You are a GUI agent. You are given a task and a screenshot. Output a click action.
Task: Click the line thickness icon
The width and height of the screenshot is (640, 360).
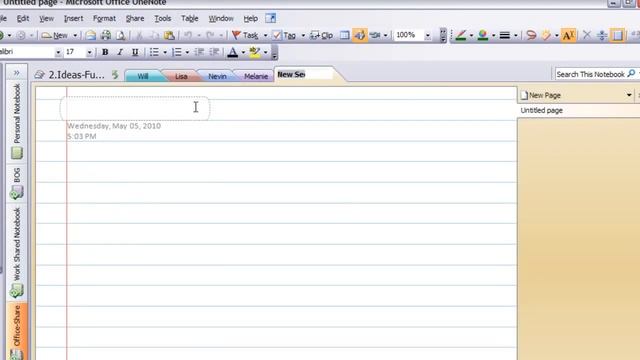coord(505,36)
